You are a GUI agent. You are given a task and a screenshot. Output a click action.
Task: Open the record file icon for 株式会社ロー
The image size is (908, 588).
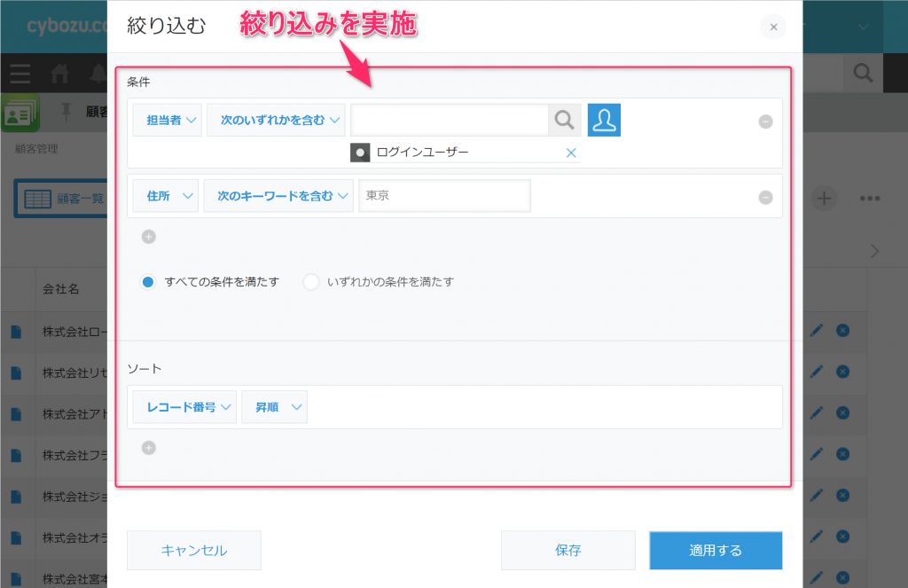(16, 332)
